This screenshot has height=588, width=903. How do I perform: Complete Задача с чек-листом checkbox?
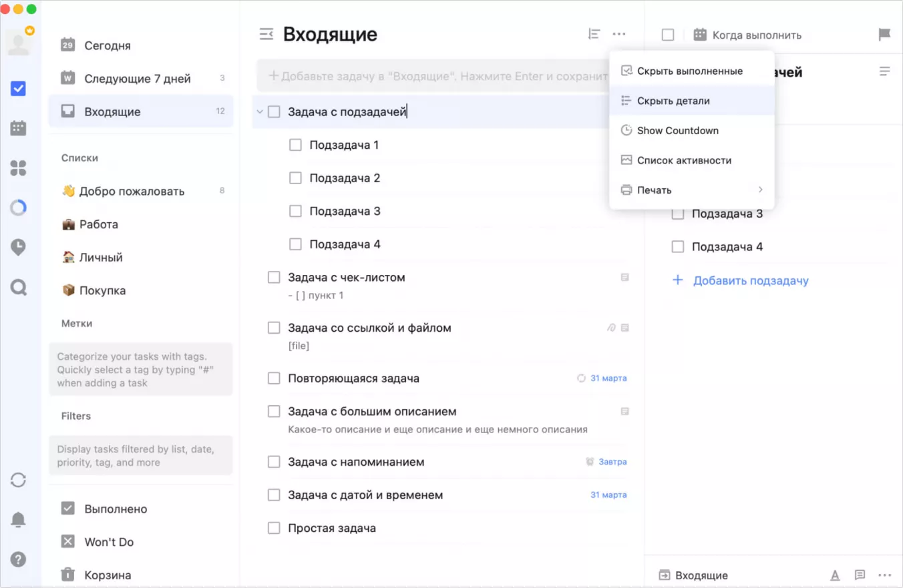pos(274,277)
